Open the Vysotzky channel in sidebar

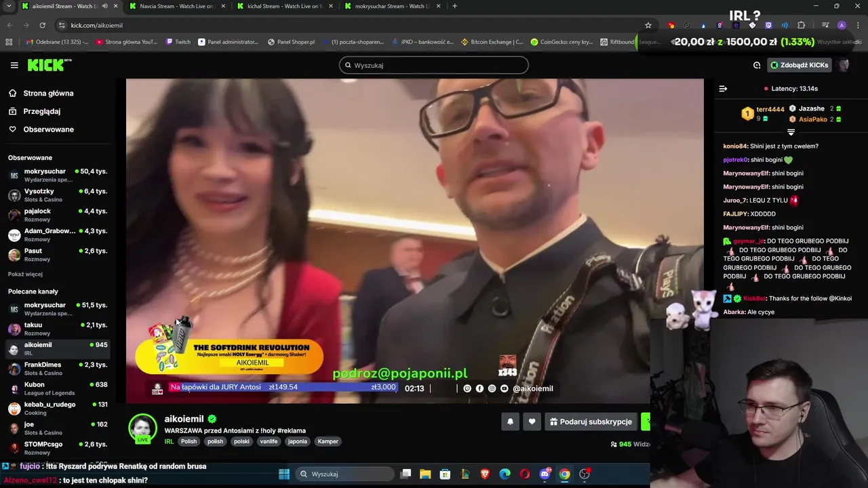pyautogui.click(x=57, y=195)
